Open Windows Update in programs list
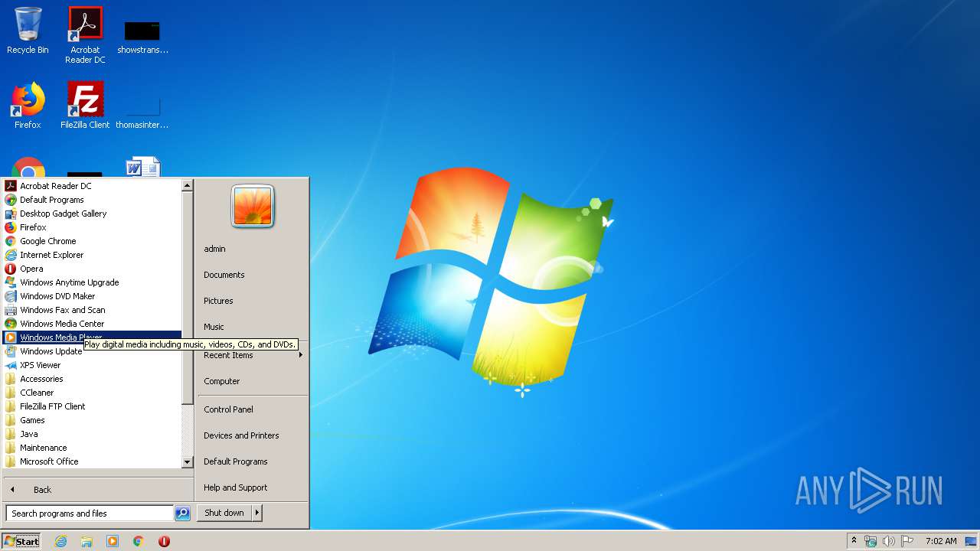 pyautogui.click(x=93, y=351)
